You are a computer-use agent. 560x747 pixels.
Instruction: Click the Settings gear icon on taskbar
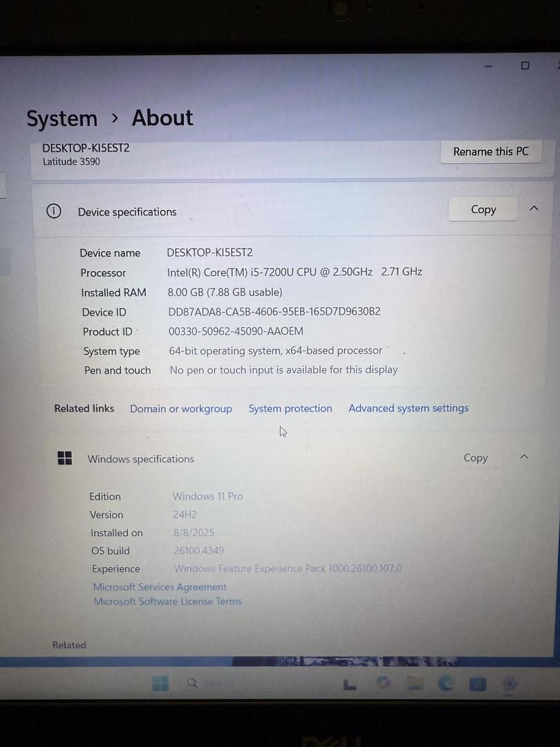[510, 684]
